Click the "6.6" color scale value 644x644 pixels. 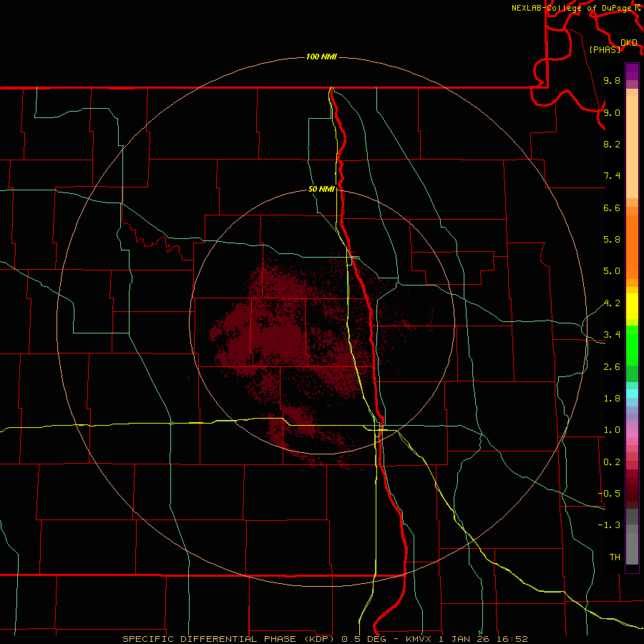click(612, 208)
